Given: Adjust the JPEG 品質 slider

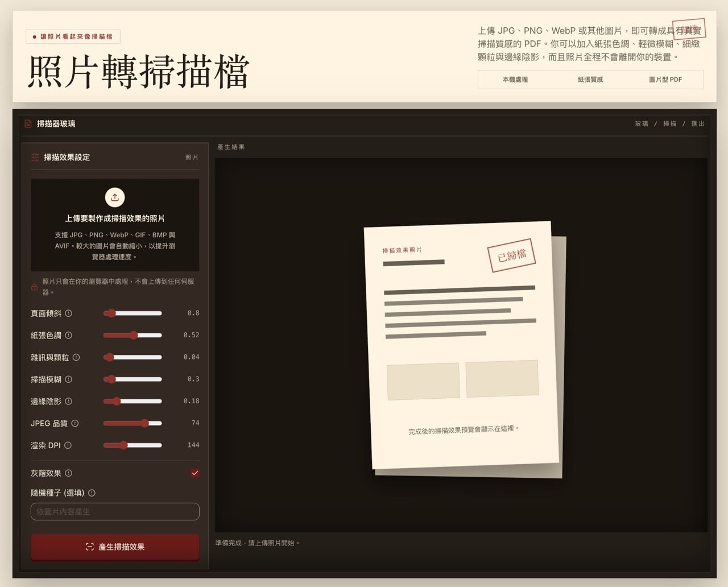Looking at the screenshot, I should click(x=133, y=423).
